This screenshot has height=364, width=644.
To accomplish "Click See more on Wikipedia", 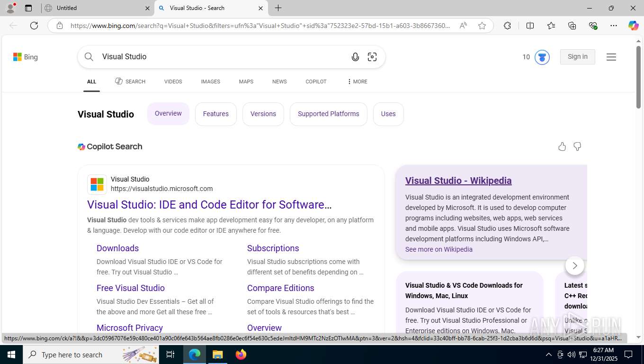I will coord(439,249).
